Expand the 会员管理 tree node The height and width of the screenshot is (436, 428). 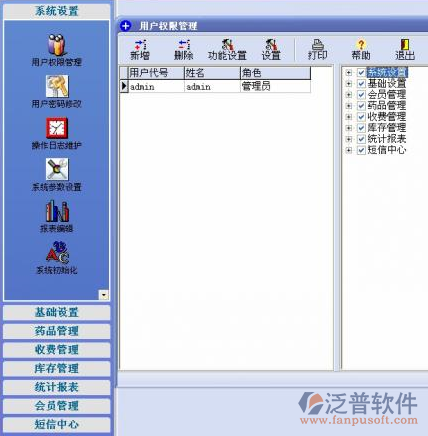349,95
